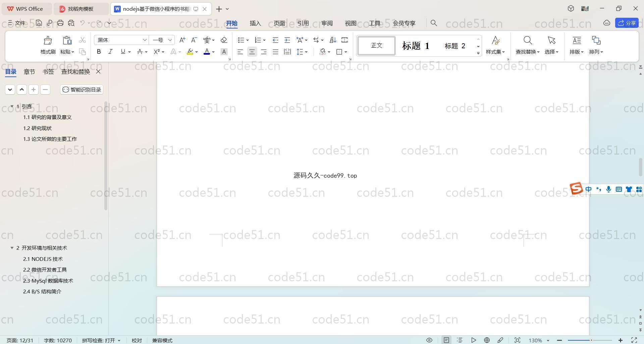
Task: Click the font color A swatch button
Action: 207,52
